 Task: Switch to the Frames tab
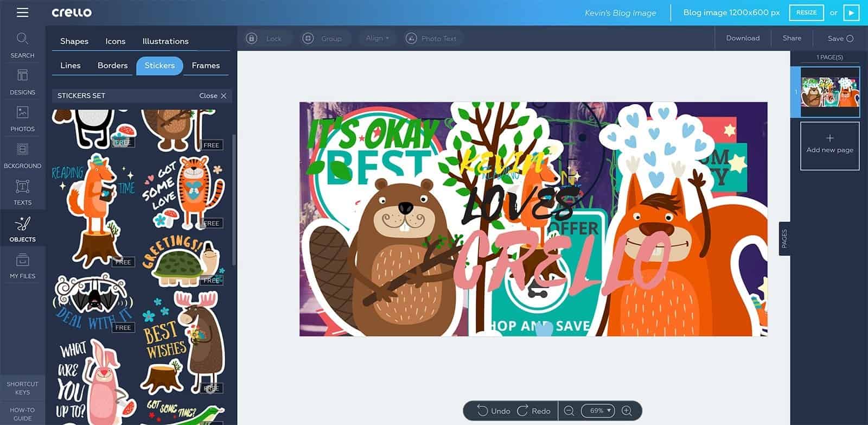coord(206,65)
